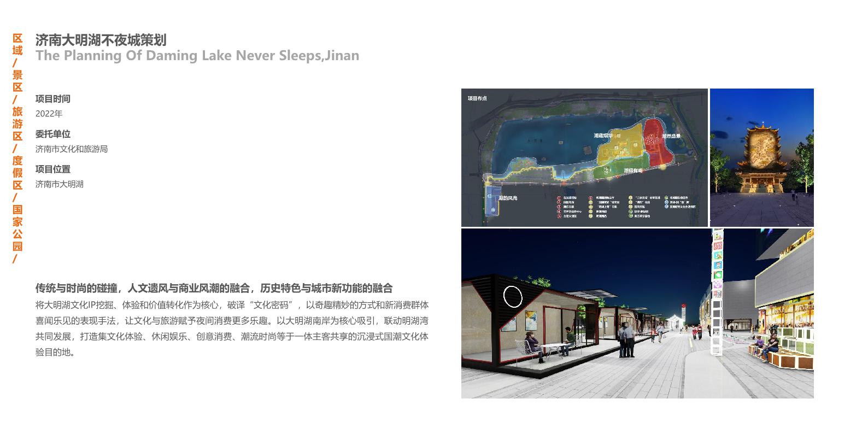Image resolution: width=868 pixels, height=434 pixels.
Task: Select the English subtitle about Daming Lake
Action: [197, 55]
